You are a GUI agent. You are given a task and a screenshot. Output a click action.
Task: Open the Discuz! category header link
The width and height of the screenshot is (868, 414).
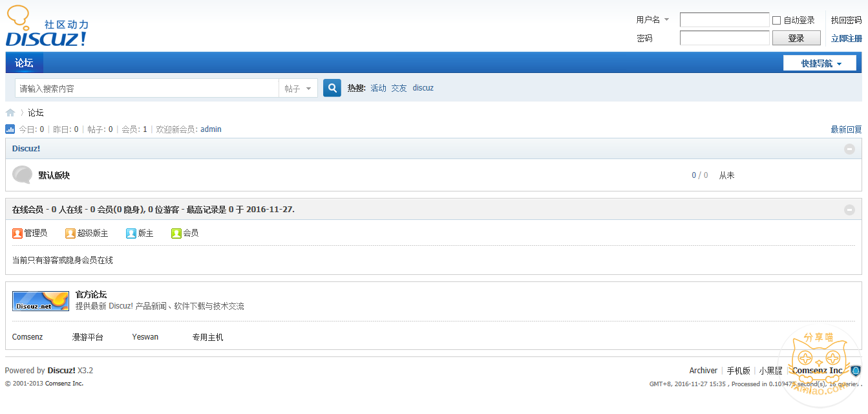click(x=26, y=149)
